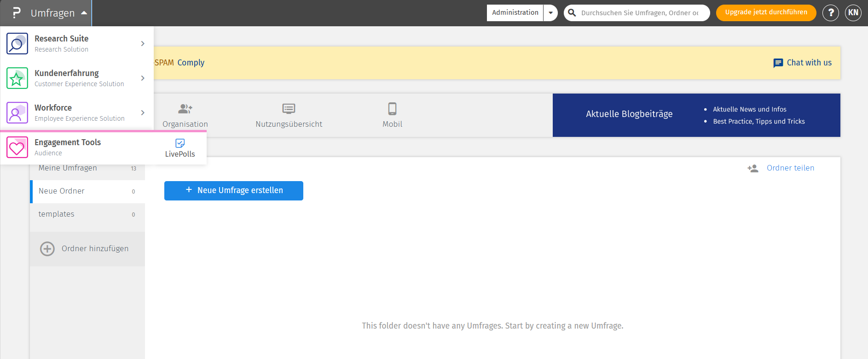Click the search magnifier icon
The height and width of the screenshot is (359, 868).
(572, 13)
